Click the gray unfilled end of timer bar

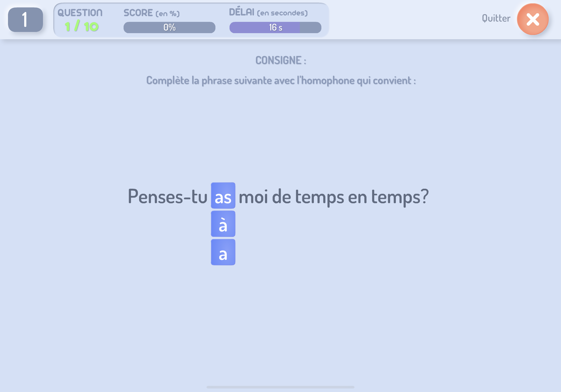[310, 27]
